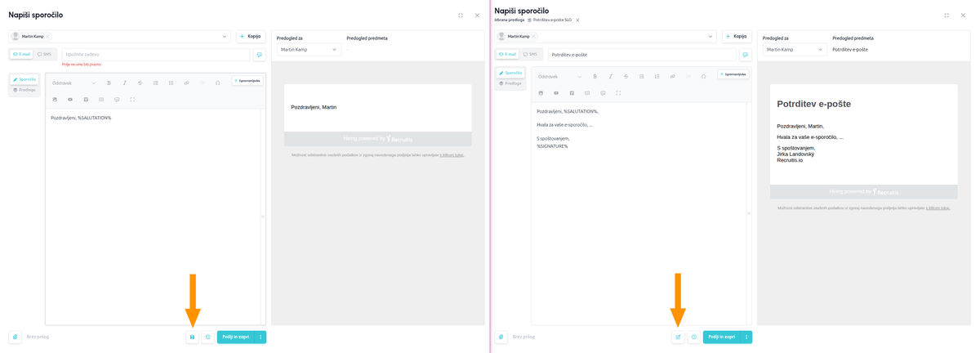Click paperclip attachment icon in Potrditev e-pošte window
Image resolution: width=980 pixels, height=353 pixels.
tap(501, 337)
